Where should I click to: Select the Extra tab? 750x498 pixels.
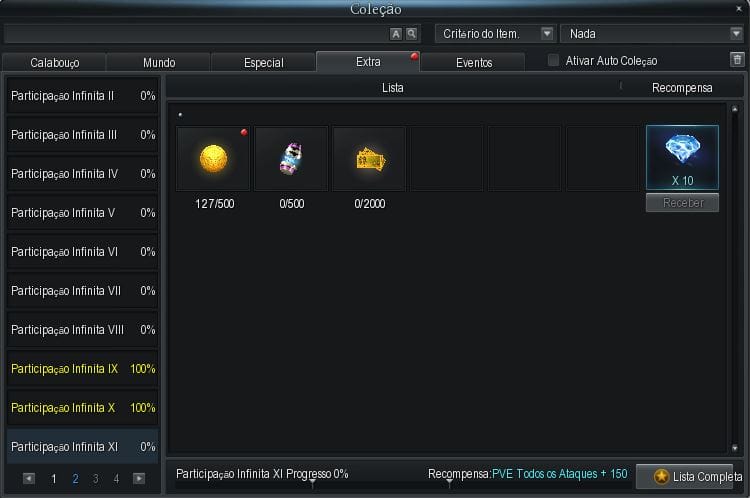[x=368, y=62]
